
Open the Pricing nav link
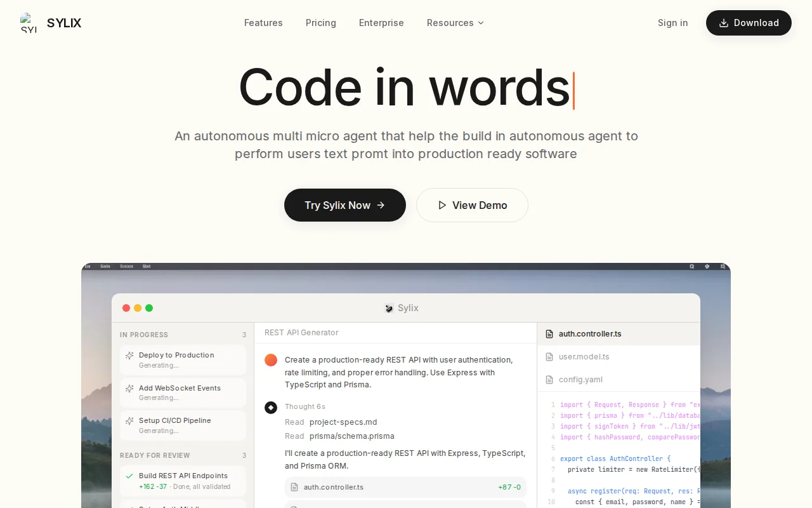click(321, 23)
